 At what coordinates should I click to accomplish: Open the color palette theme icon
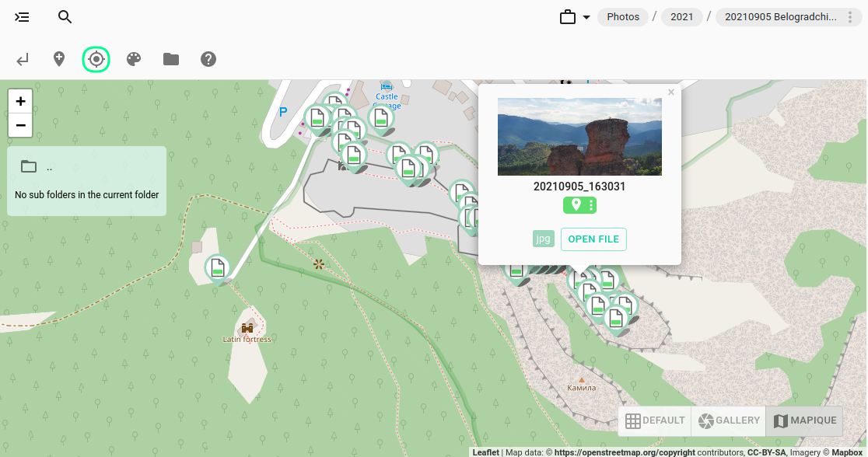click(x=134, y=59)
